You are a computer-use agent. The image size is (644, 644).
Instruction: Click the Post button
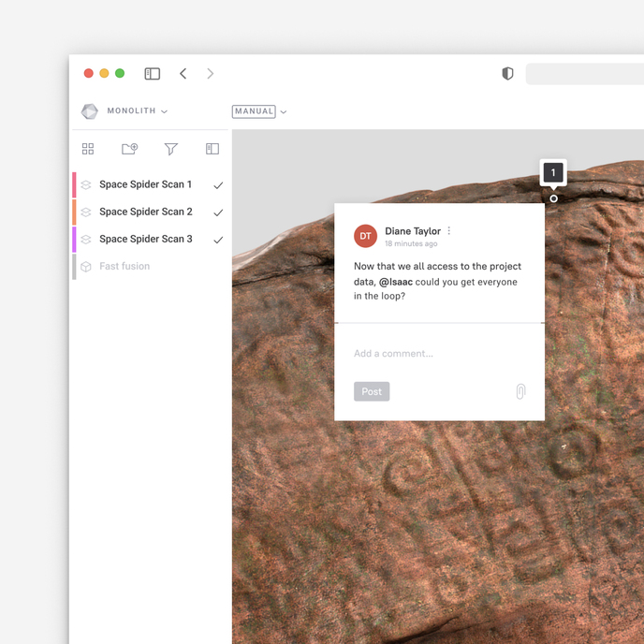click(x=372, y=391)
